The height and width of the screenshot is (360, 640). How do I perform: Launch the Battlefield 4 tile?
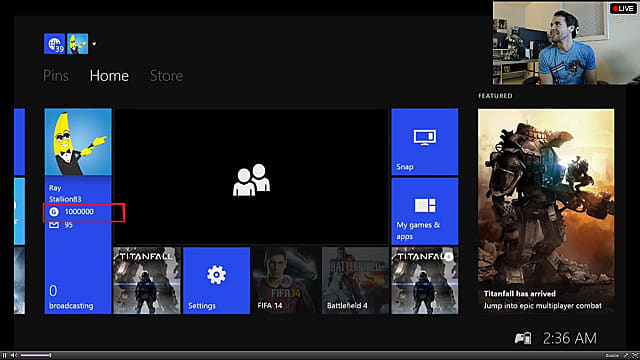[x=356, y=280]
